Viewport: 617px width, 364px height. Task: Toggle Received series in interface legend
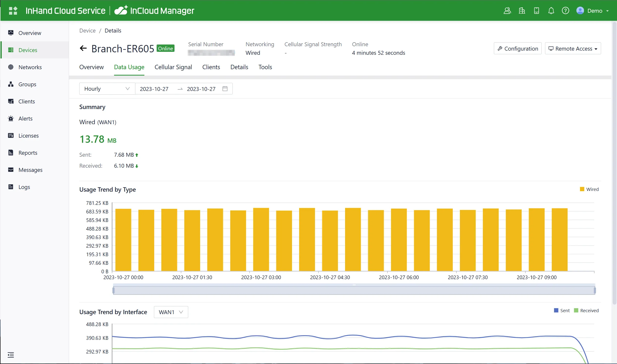coord(586,310)
